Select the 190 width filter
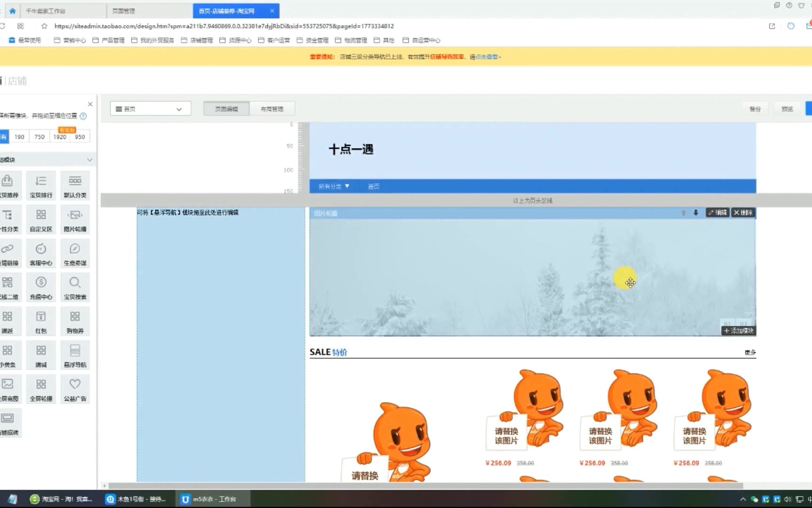Image resolution: width=812 pixels, height=508 pixels. pos(19,137)
